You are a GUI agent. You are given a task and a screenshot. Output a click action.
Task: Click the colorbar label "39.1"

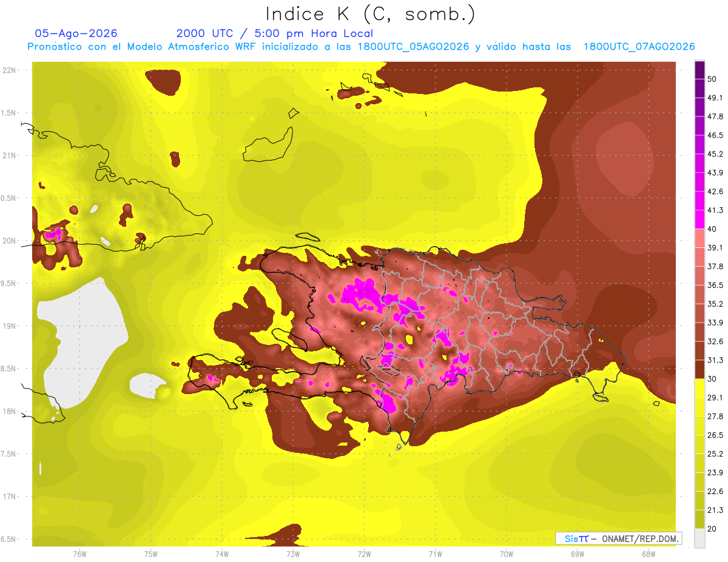[715, 247]
